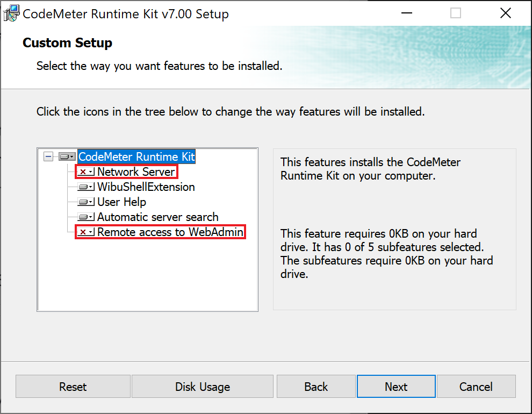Viewport: 532px width, 414px height.
Task: Cancel the setup wizard
Action: [x=476, y=387]
